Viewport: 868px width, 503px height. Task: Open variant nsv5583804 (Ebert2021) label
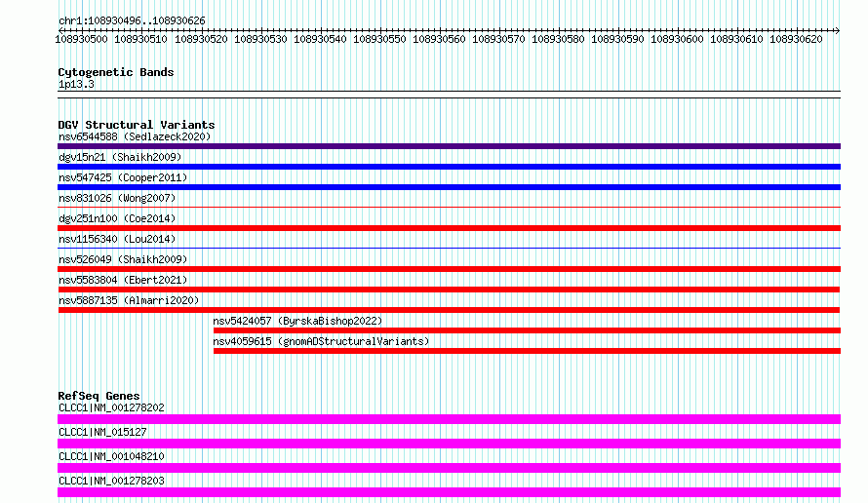tap(123, 280)
